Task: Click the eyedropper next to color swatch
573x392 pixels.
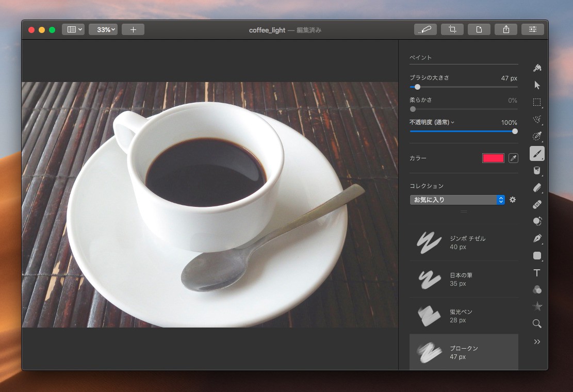Action: [x=513, y=158]
